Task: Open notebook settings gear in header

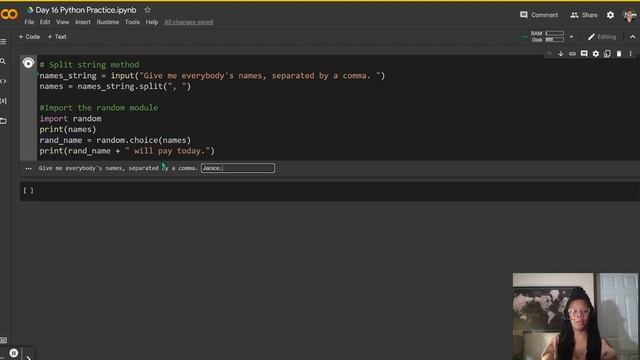Action: (610, 15)
